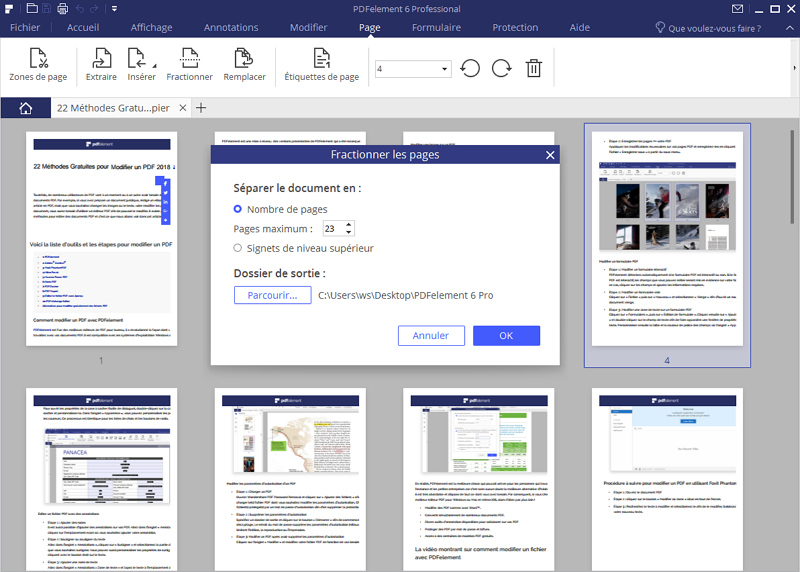Open the Aide tab
This screenshot has width=800, height=572.
[579, 28]
